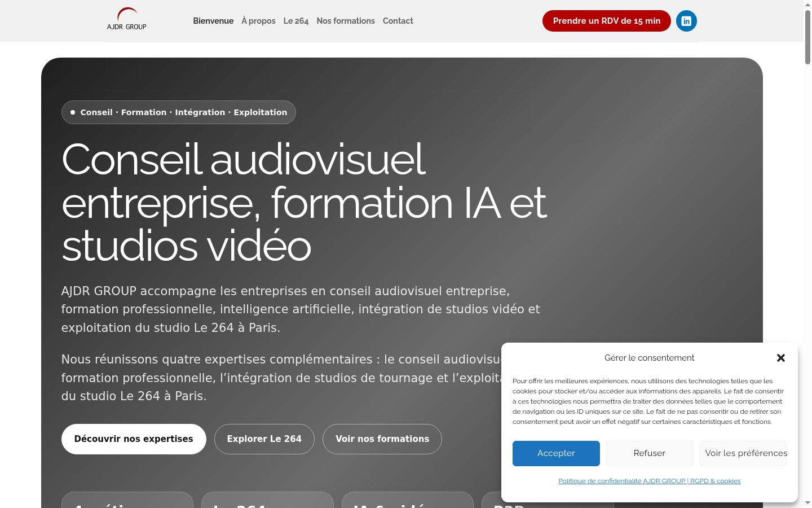812x508 pixels.
Task: Open the Contact menu item
Action: pos(398,21)
